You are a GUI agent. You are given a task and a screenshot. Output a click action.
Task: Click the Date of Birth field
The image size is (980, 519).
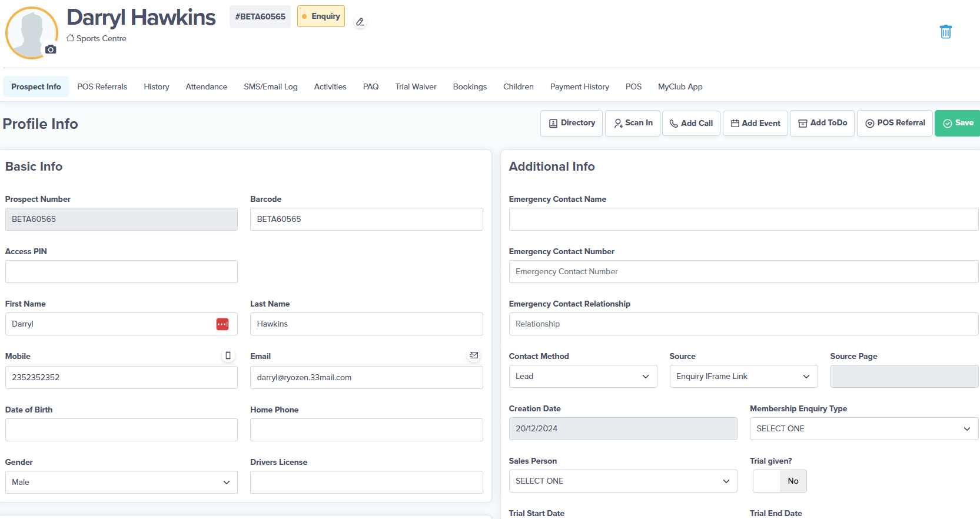121,430
